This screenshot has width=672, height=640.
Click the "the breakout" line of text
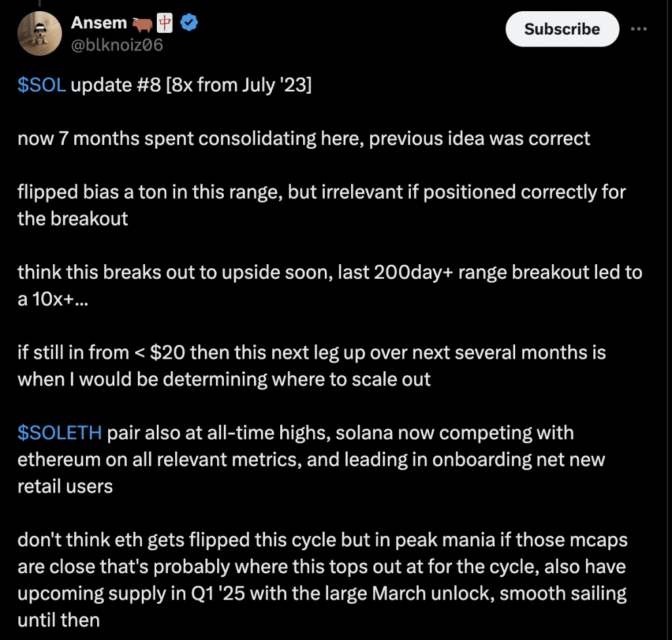[73, 219]
